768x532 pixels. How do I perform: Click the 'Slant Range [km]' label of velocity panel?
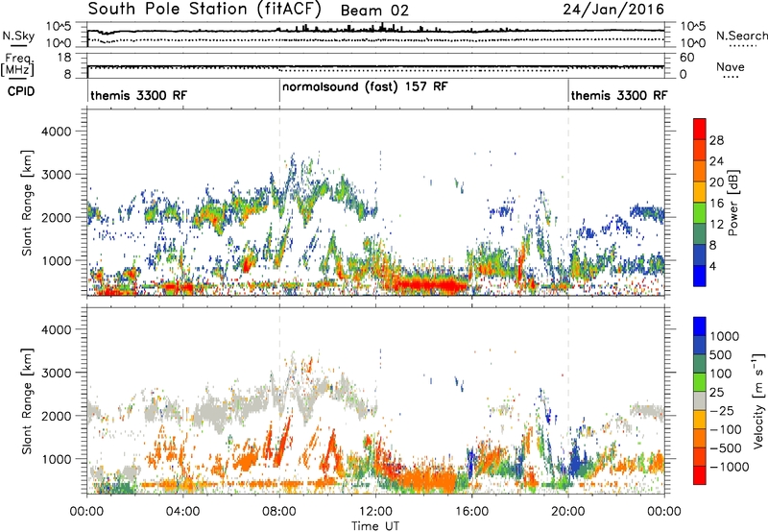pyautogui.click(x=27, y=400)
